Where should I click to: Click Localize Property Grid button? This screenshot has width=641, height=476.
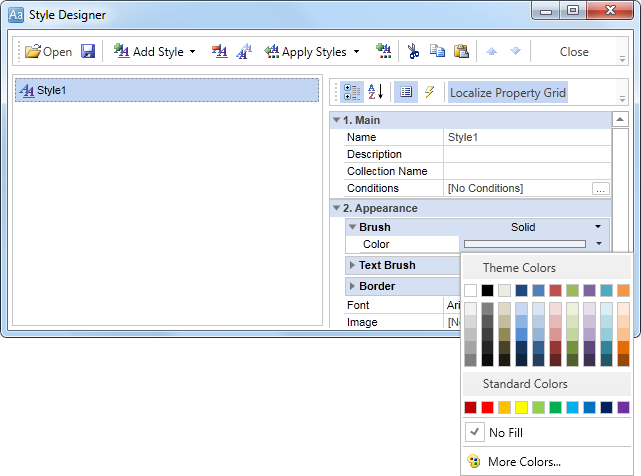click(508, 93)
